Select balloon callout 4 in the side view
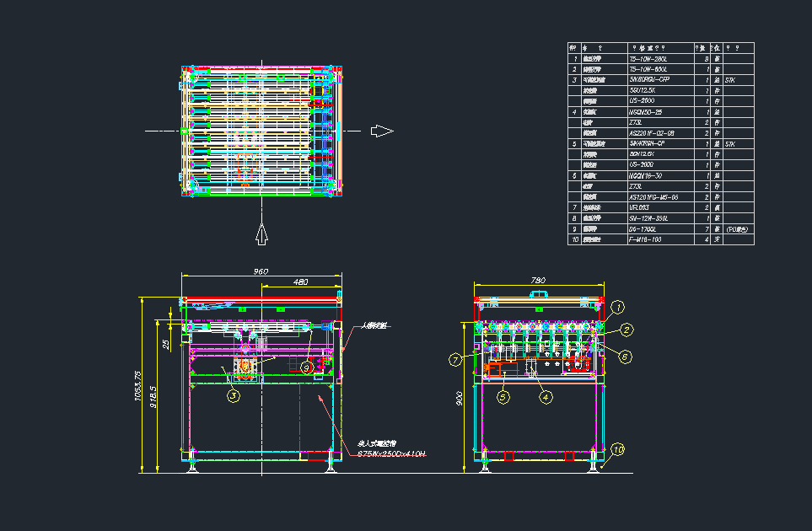 [546, 397]
